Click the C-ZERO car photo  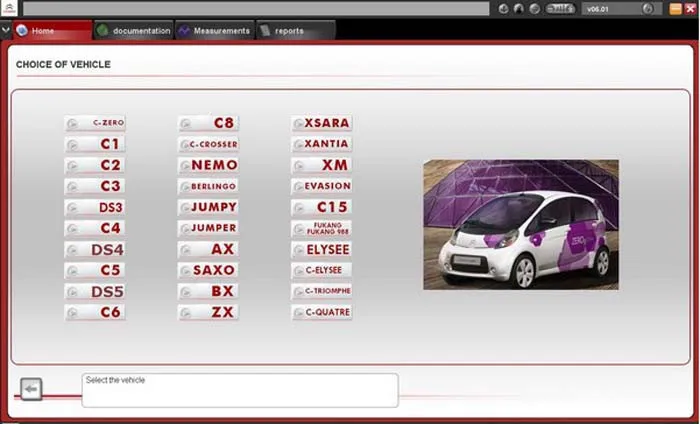[x=521, y=225]
